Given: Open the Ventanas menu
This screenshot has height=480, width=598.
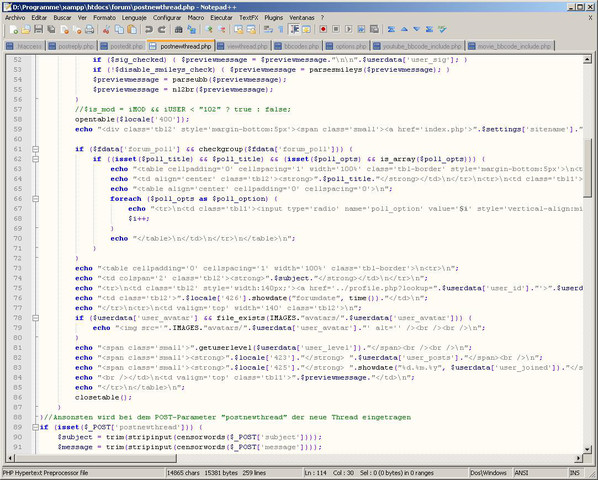Looking at the screenshot, I should click(x=302, y=18).
